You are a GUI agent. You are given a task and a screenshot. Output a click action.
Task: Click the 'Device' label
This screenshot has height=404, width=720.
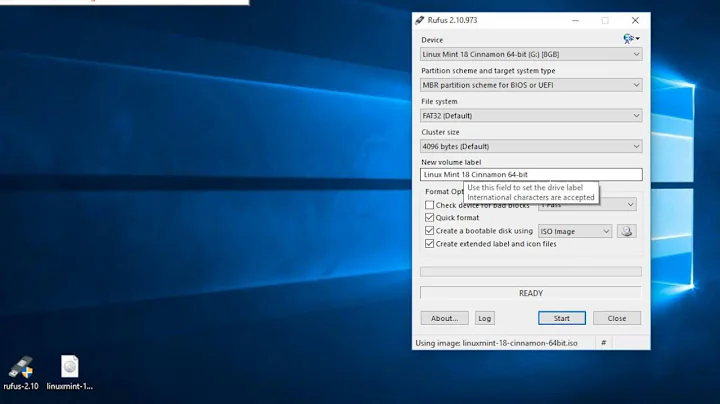coord(432,40)
